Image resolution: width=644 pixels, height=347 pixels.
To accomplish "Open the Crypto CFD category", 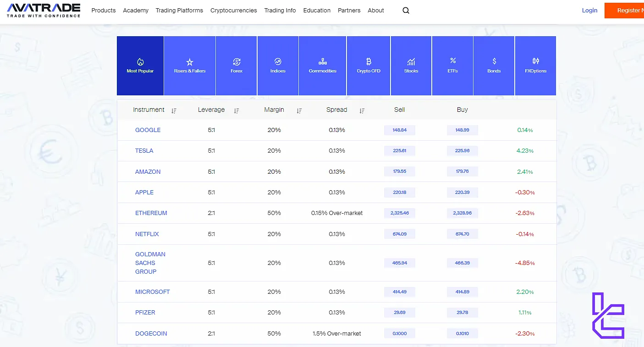I will point(369,66).
